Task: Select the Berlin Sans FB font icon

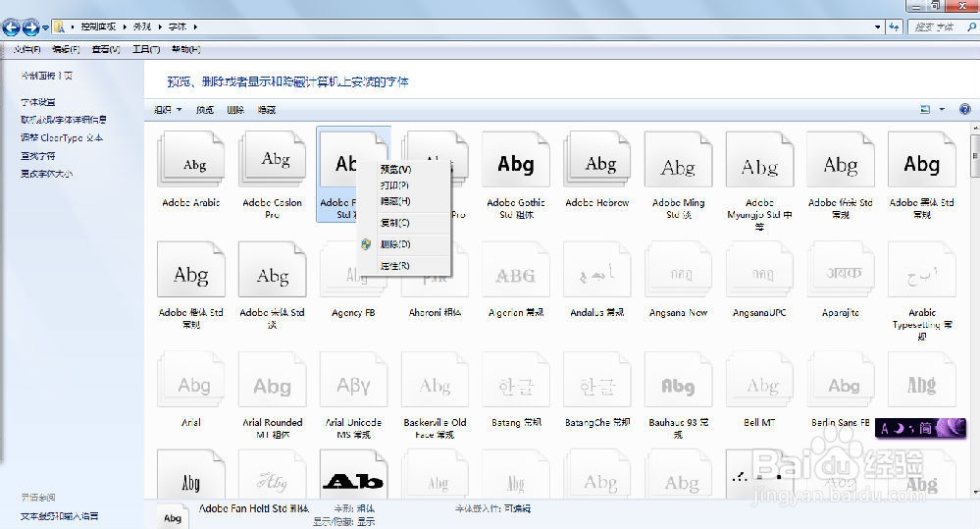Action: coord(842,380)
